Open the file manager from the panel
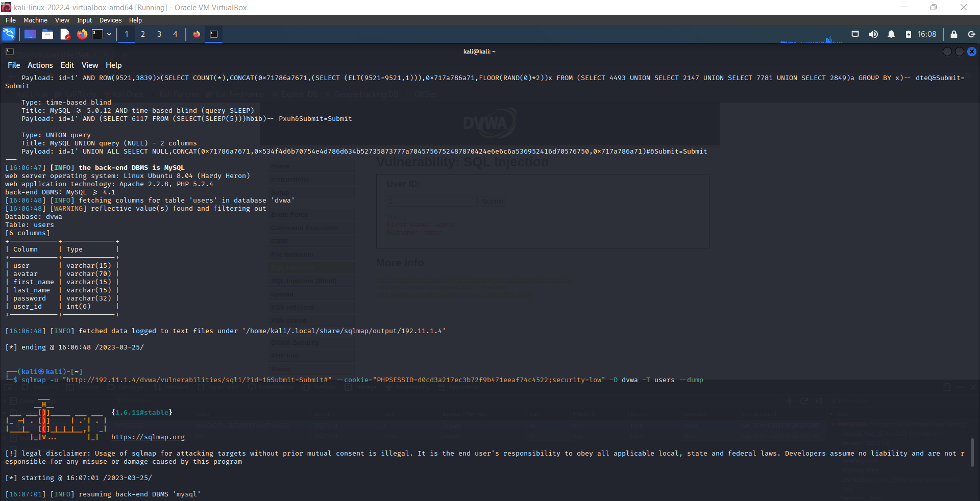This screenshot has width=980, height=501. (47, 34)
